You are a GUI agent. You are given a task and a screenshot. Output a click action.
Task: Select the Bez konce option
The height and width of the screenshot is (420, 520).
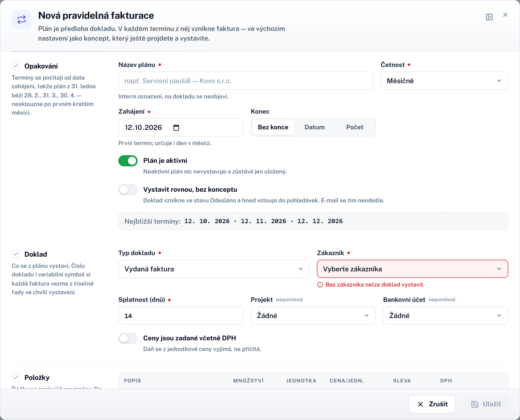273,127
